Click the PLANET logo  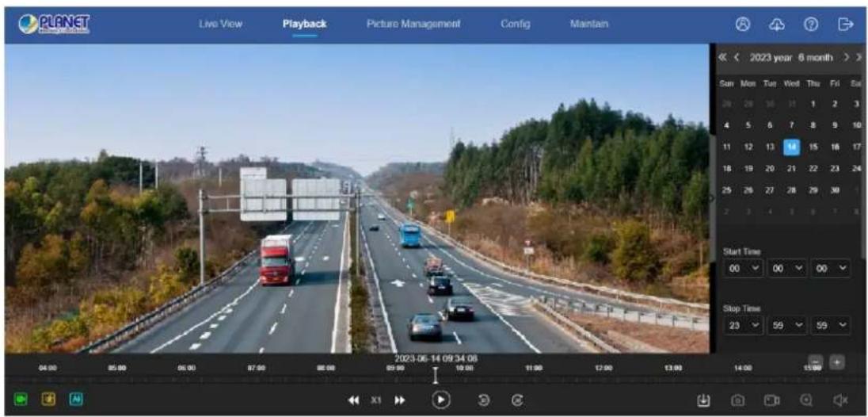click(54, 24)
